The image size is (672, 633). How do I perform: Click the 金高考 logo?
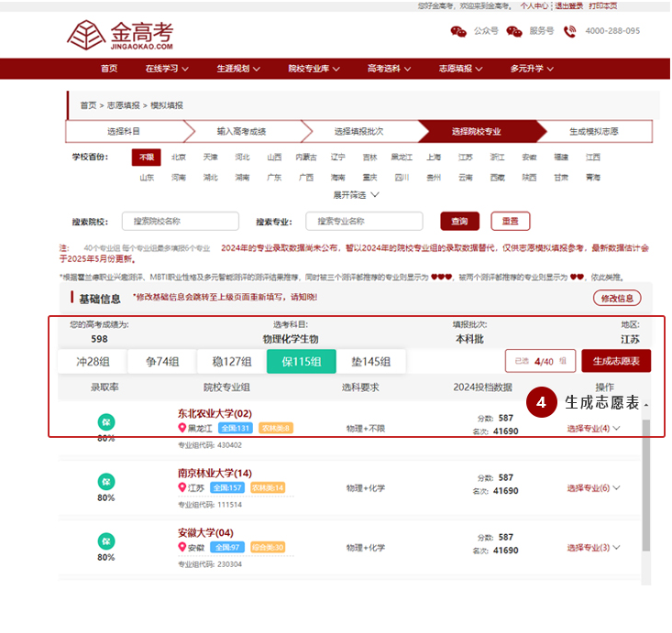[120, 34]
